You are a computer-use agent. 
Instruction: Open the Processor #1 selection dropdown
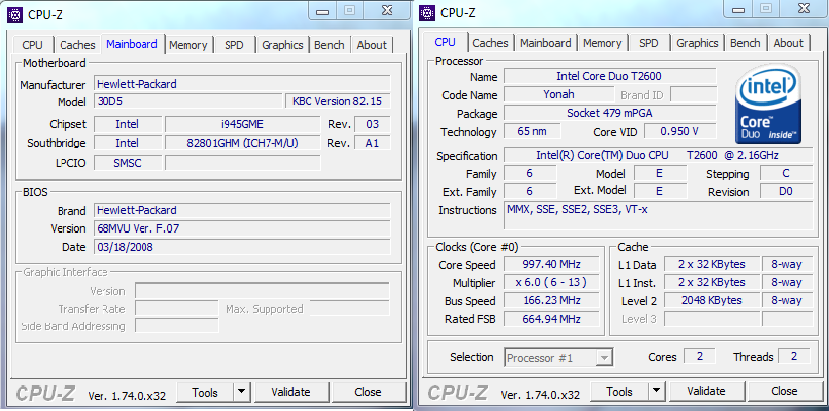[559, 358]
